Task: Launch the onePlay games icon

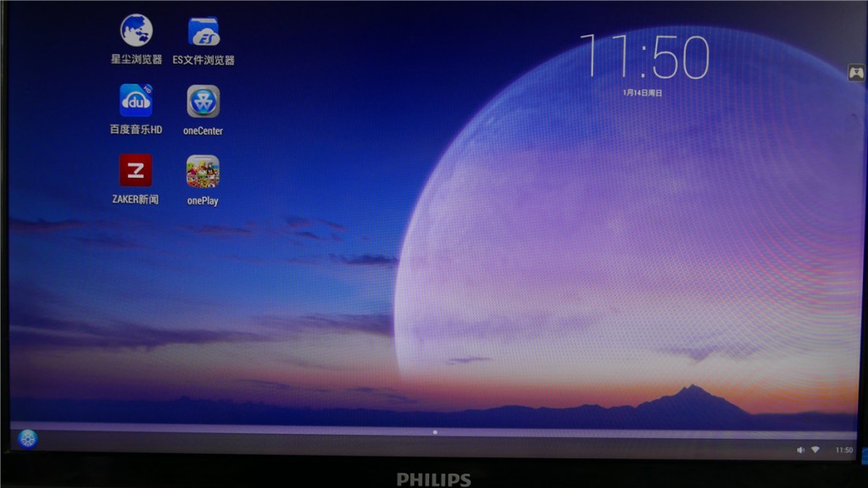Action: (x=203, y=171)
